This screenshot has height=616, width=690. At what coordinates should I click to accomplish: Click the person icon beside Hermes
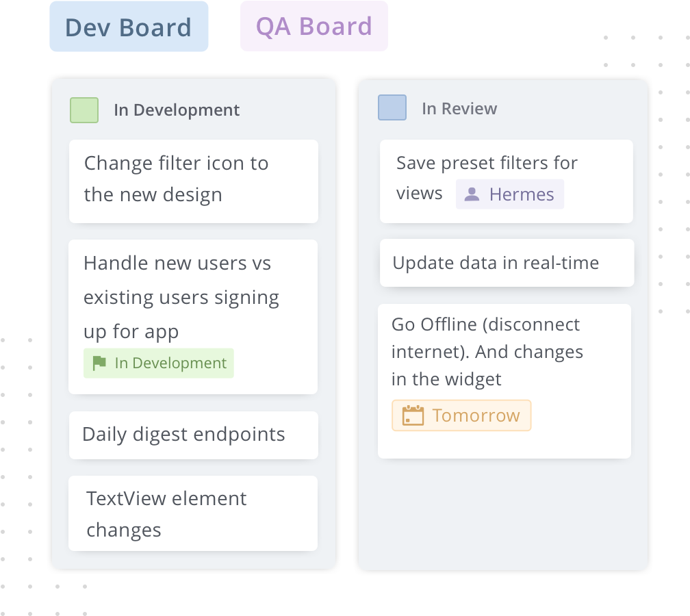pyautogui.click(x=472, y=194)
